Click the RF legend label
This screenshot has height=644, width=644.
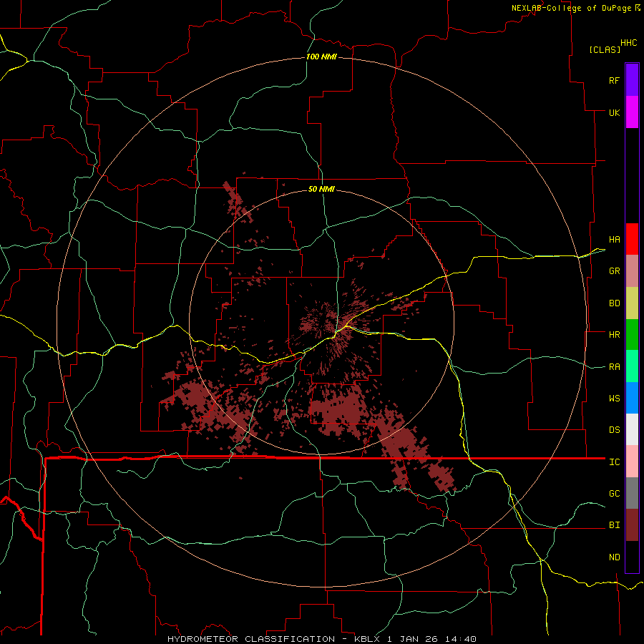click(614, 80)
